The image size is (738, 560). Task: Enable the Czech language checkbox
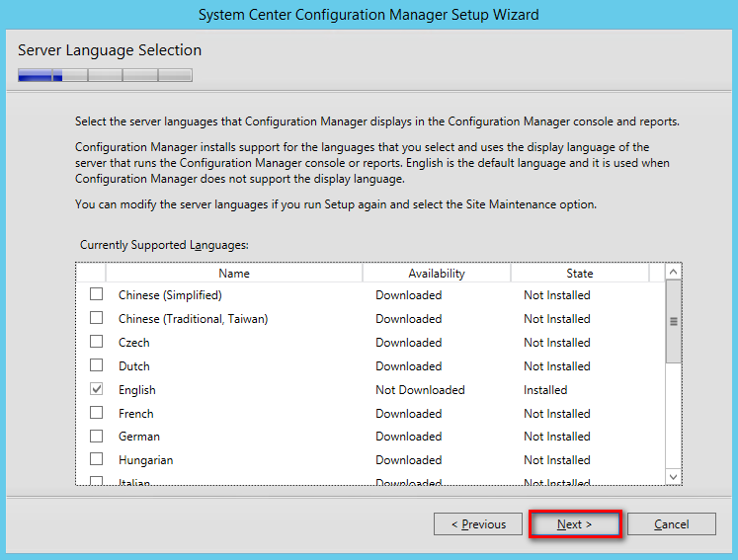click(96, 341)
